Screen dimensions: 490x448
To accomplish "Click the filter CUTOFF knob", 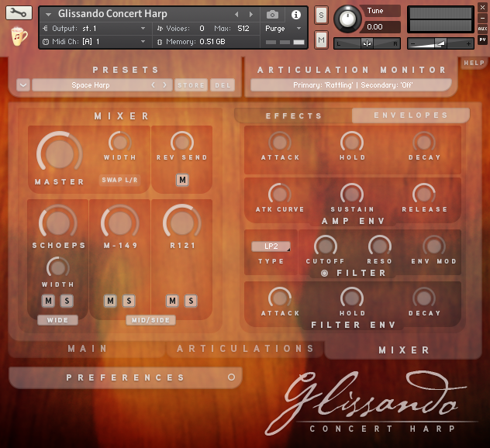I will tap(326, 246).
